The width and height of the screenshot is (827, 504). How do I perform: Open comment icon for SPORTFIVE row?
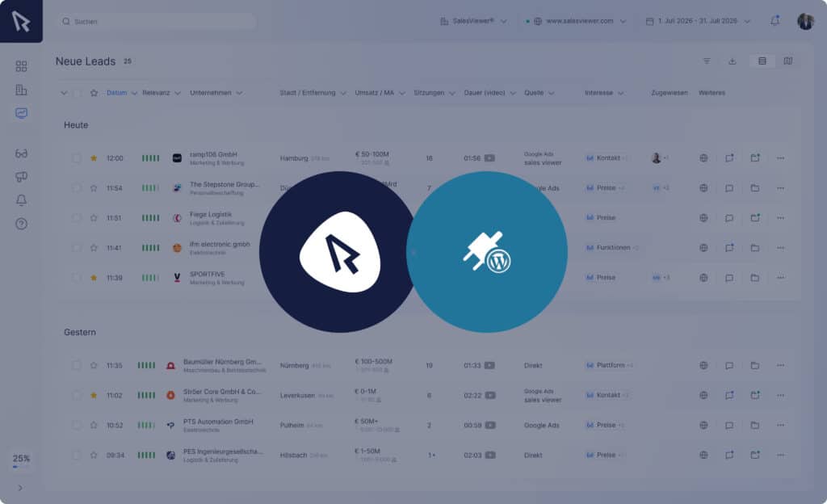click(729, 278)
